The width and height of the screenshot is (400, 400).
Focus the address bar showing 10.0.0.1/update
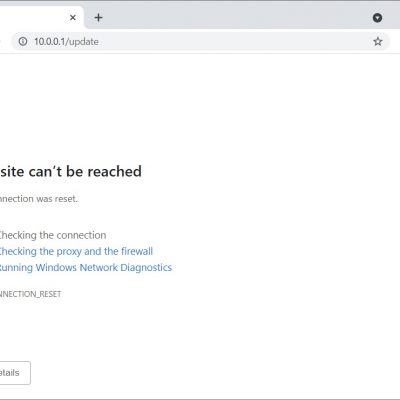click(200, 42)
